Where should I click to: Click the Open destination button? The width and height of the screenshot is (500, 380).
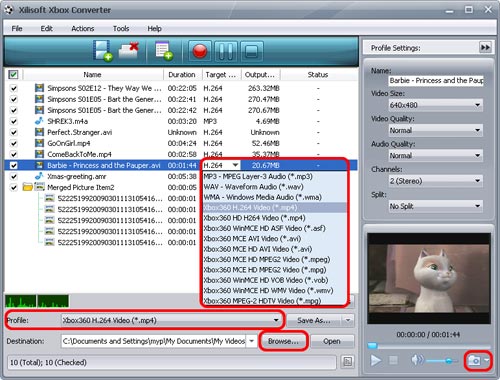click(332, 341)
